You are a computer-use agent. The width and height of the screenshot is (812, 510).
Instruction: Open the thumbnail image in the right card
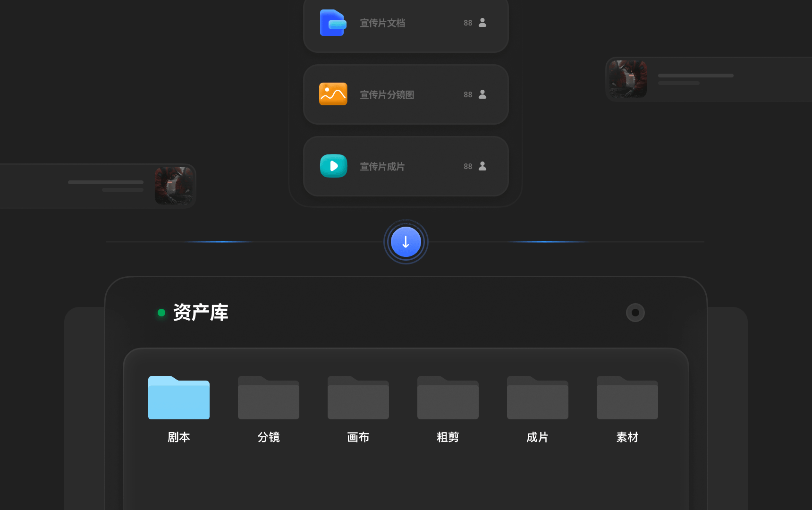tap(627, 79)
